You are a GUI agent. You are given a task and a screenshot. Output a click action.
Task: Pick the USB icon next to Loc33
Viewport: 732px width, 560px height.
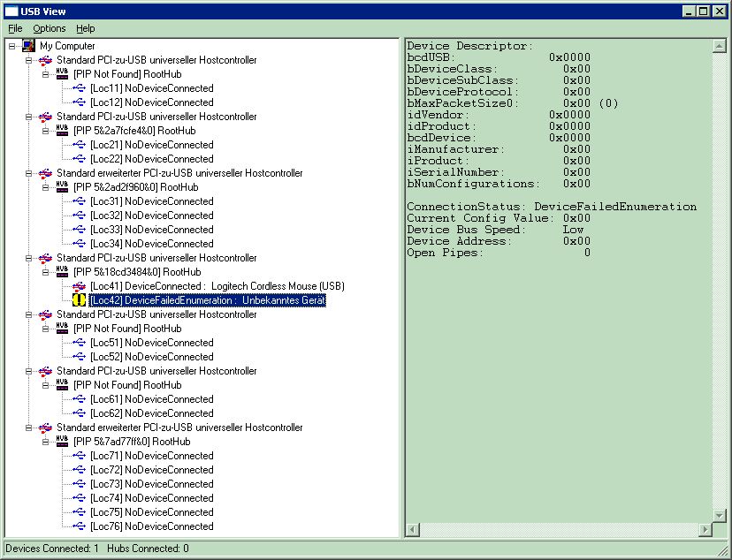pyautogui.click(x=80, y=230)
